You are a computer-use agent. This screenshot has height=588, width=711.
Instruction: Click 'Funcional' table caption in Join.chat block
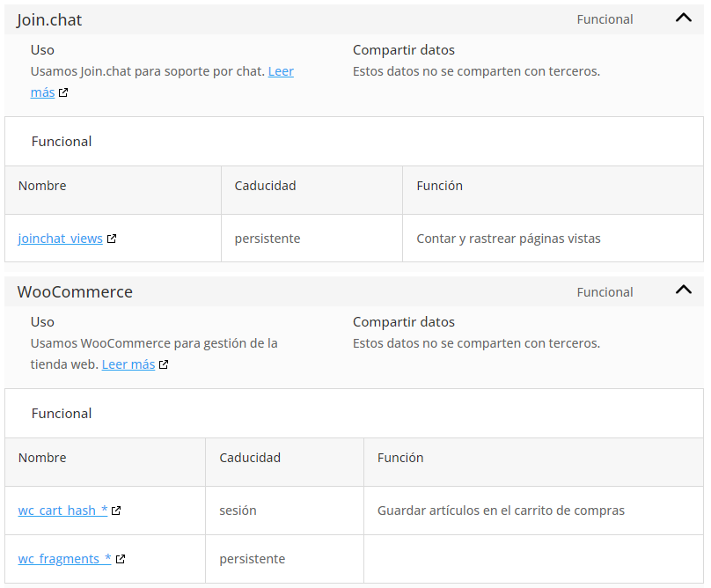pyautogui.click(x=62, y=142)
